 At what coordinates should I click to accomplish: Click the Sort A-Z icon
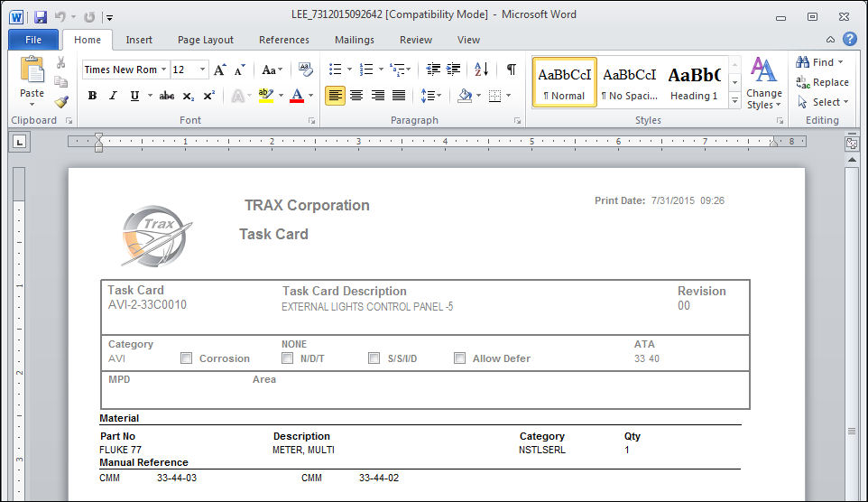click(x=481, y=70)
